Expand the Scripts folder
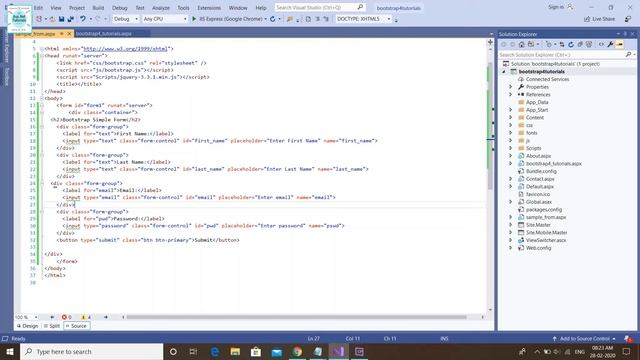 510,148
